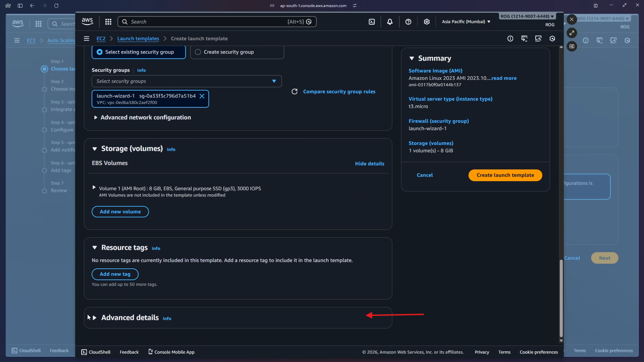Open the Select security groups dropdown
Screen dimensions: 644x362
(x=186, y=81)
